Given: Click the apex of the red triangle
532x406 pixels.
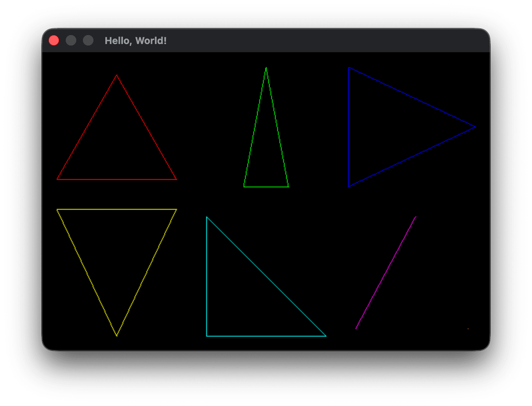Looking at the screenshot, I should [117, 75].
